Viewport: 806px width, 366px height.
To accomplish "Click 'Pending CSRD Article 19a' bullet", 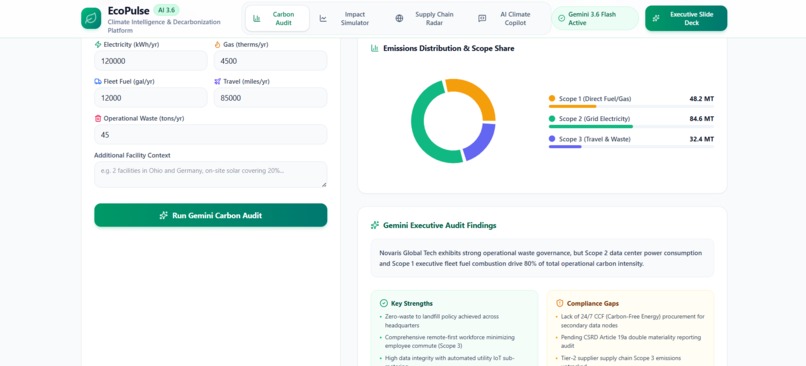I will click(x=631, y=342).
